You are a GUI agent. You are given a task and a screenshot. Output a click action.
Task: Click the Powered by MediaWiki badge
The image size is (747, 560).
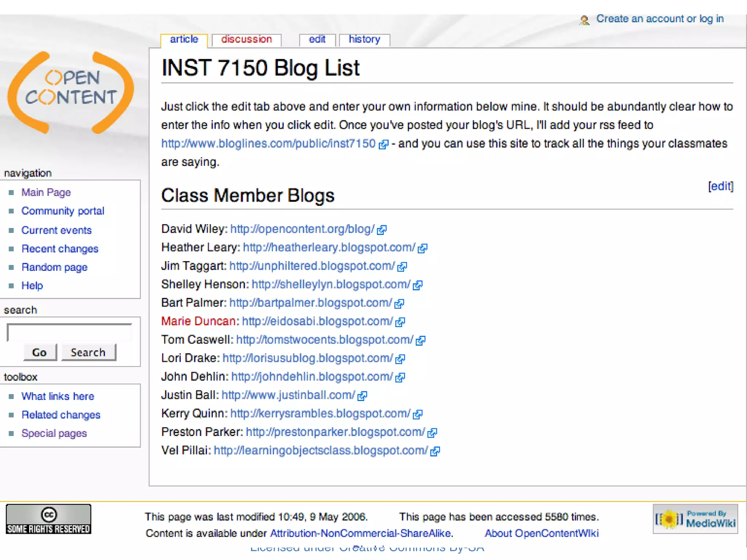coord(695,519)
